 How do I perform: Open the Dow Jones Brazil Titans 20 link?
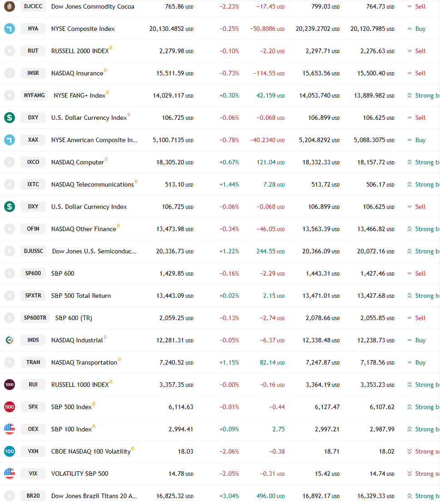tap(94, 496)
